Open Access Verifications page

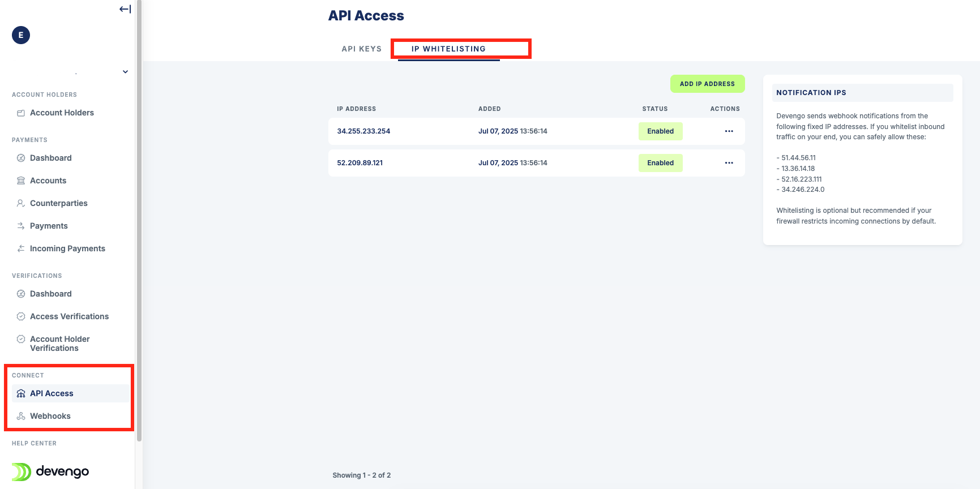click(69, 316)
